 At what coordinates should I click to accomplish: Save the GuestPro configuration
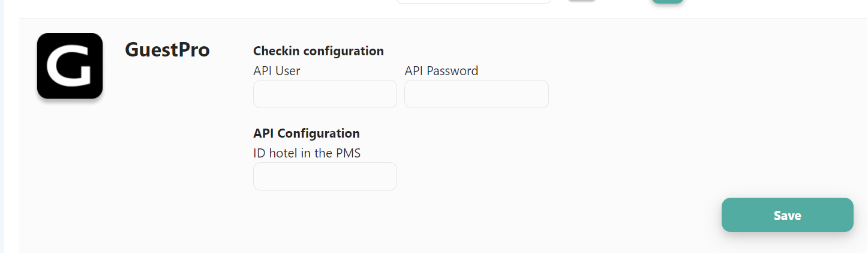pos(787,215)
